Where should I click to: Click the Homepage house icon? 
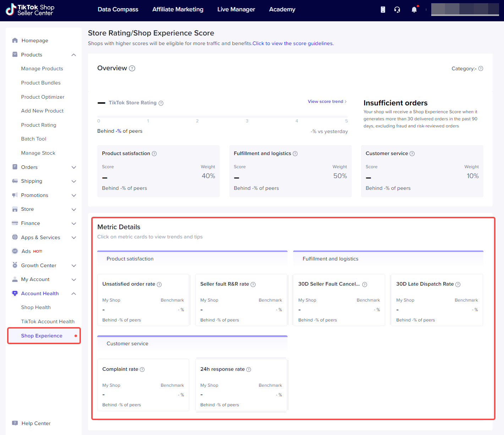tap(15, 40)
